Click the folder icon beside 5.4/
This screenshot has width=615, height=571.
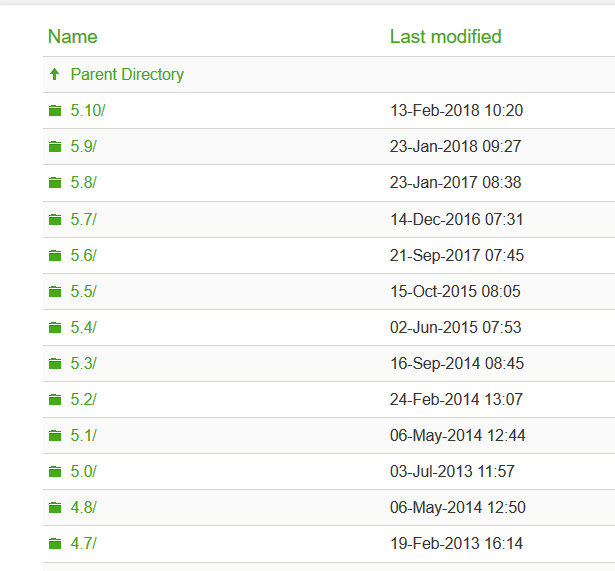click(55, 327)
